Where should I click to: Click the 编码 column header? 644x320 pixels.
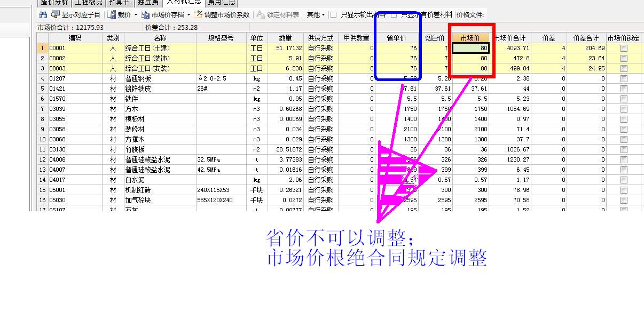pos(75,38)
